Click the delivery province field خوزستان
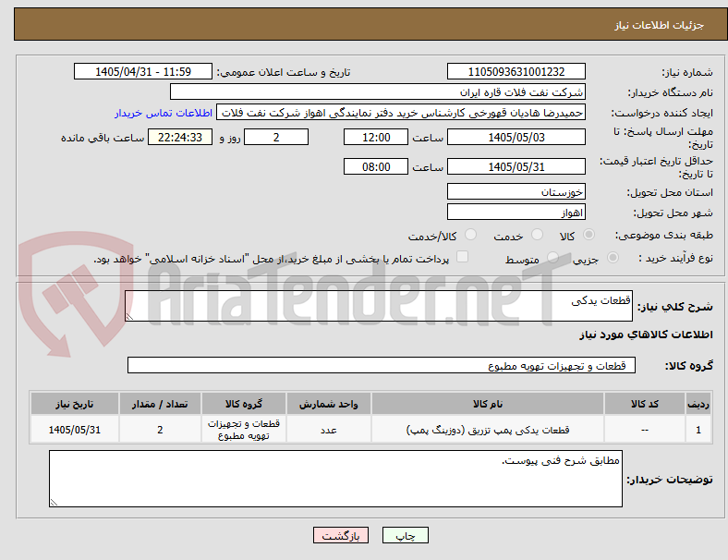This screenshot has height=560, width=728. [x=516, y=192]
